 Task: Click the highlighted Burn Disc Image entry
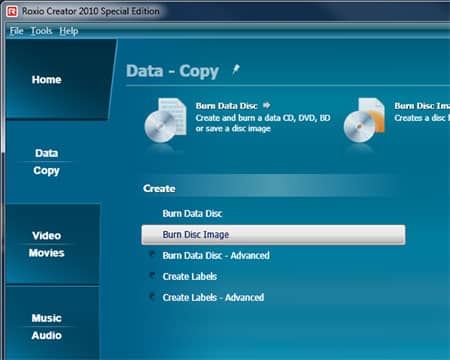[273, 235]
